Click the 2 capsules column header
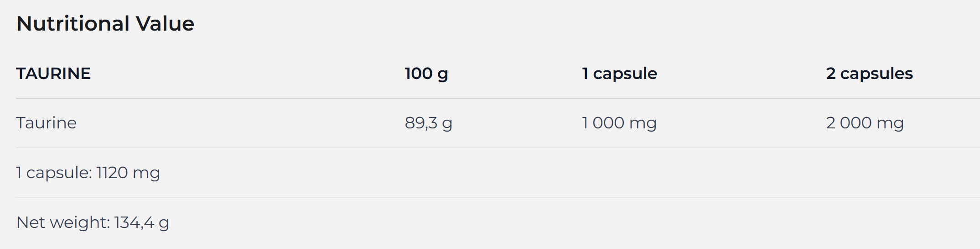 point(869,74)
